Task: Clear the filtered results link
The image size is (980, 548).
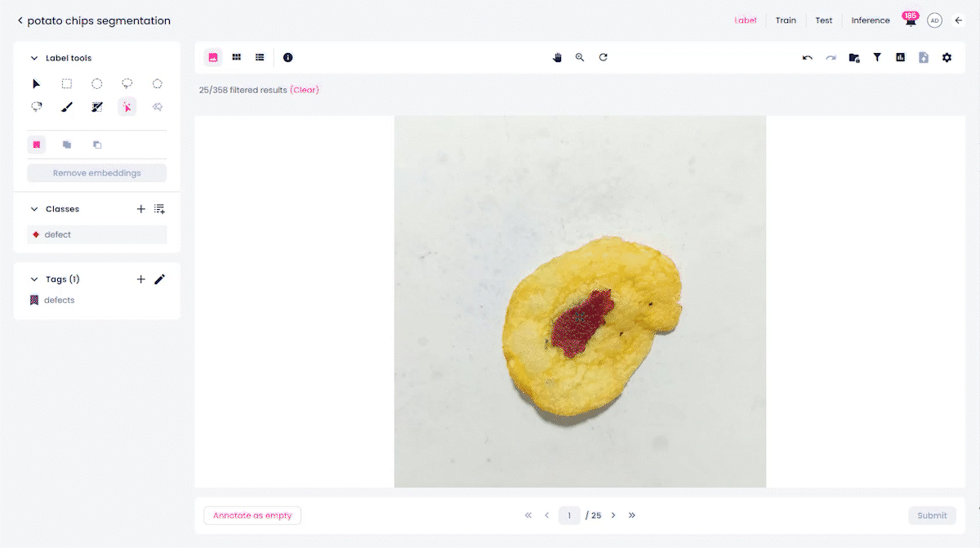Action: 305,90
